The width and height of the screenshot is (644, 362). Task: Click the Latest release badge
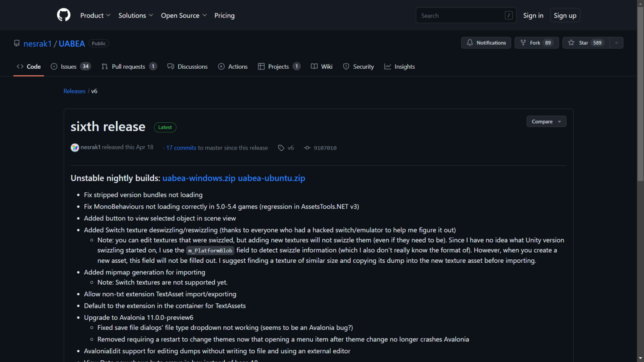coord(165,127)
